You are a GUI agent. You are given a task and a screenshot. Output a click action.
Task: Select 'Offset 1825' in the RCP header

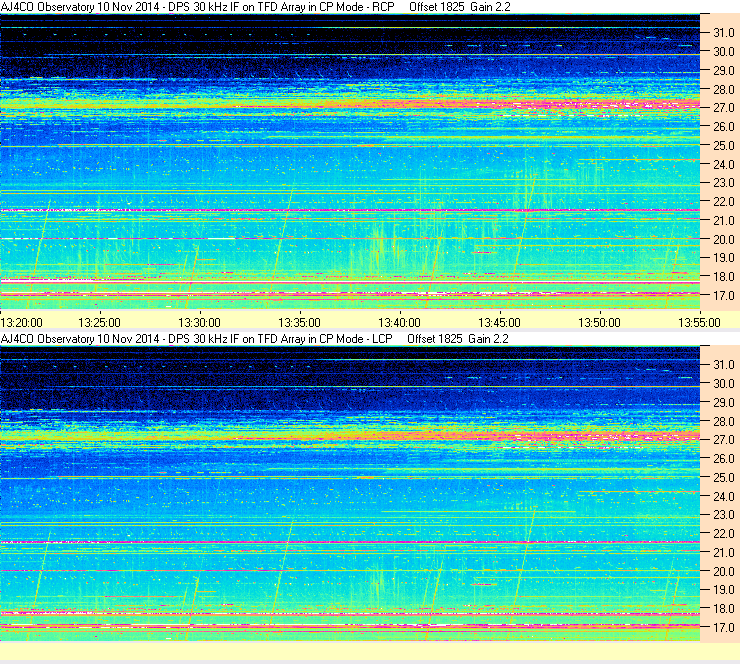(437, 7)
